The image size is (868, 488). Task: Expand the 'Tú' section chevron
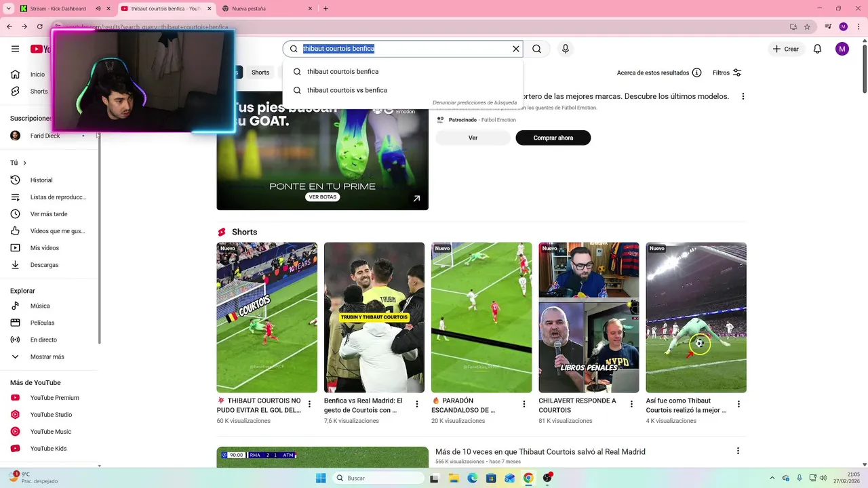[24, 163]
